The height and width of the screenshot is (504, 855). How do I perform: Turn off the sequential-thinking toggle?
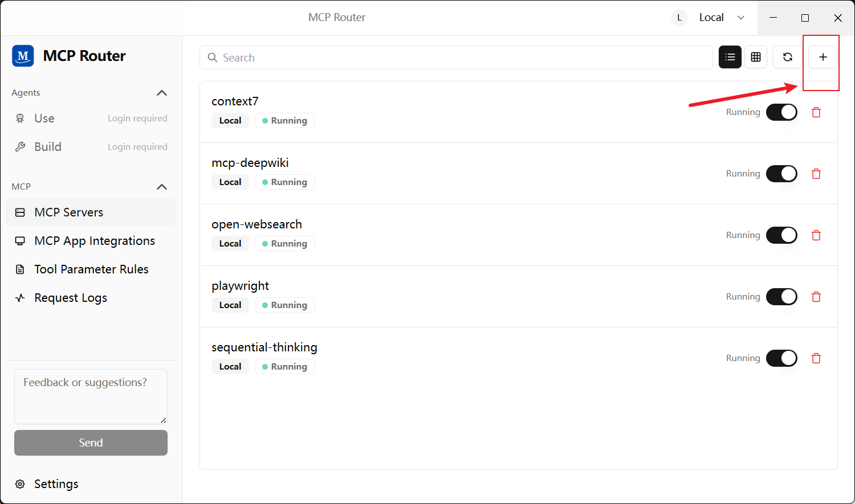pos(781,358)
